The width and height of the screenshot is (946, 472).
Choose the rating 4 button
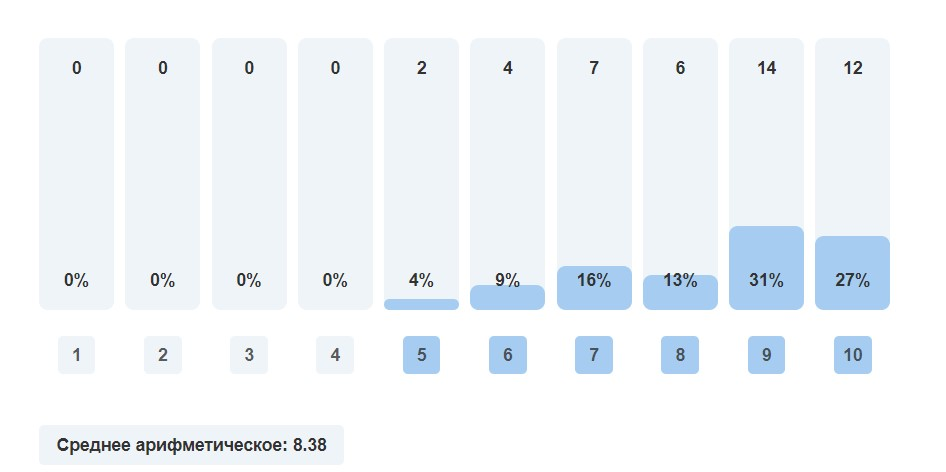point(335,355)
